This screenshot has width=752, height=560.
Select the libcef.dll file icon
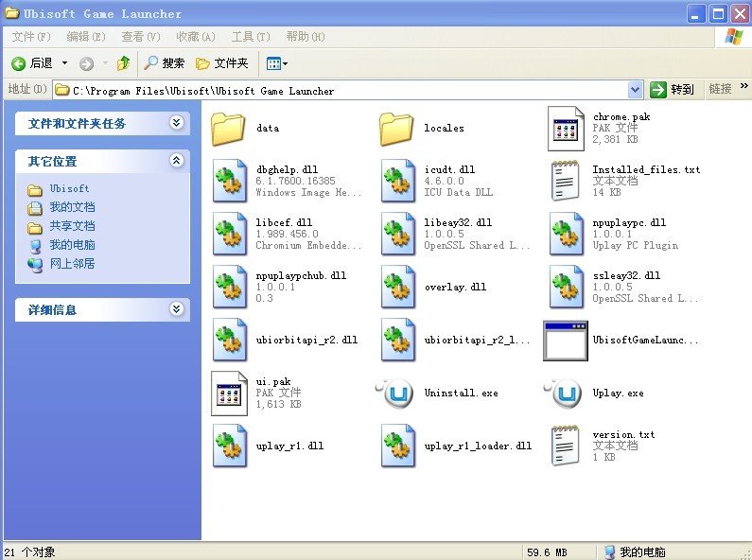(230, 234)
